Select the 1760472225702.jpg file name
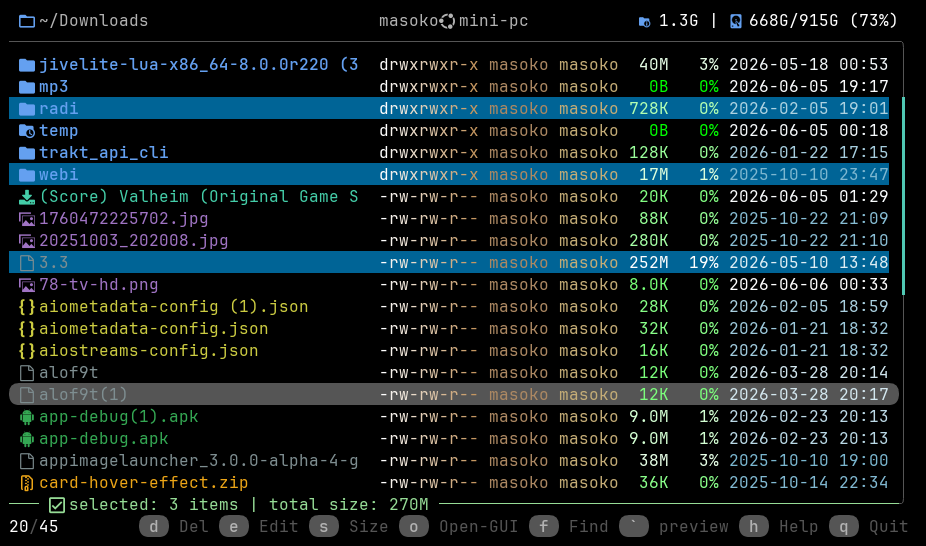Viewport: 926px width, 546px height. point(123,219)
